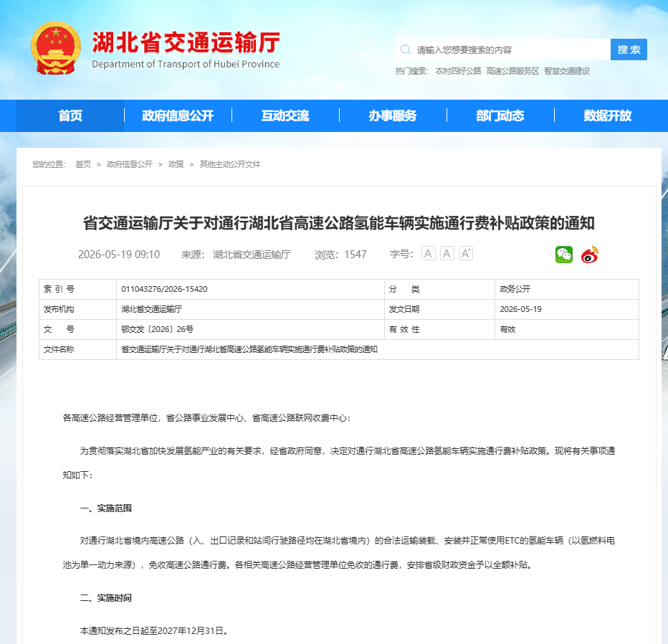
Task: Click the national emblem logo
Action: 56,48
